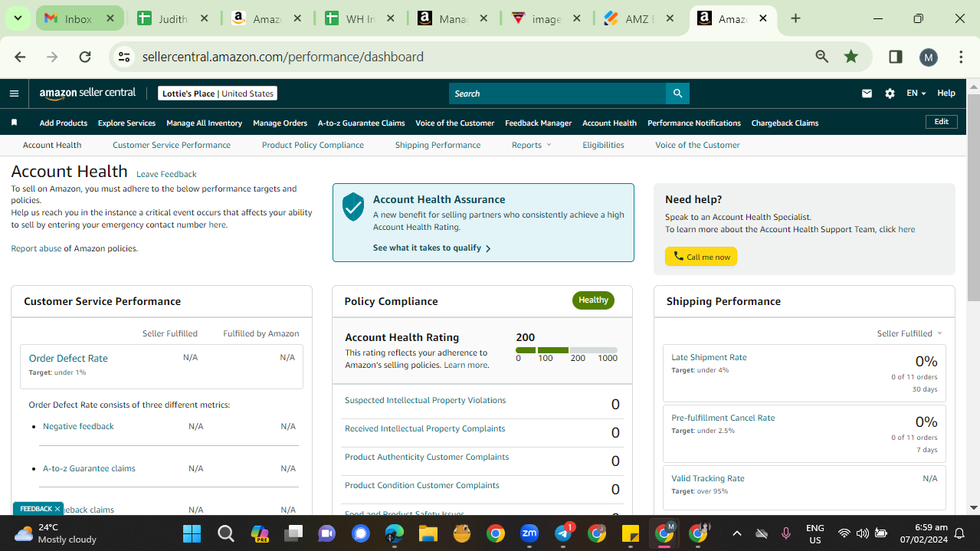Image resolution: width=980 pixels, height=551 pixels.
Task: Switch to the AMZ browser tab
Action: click(640, 18)
